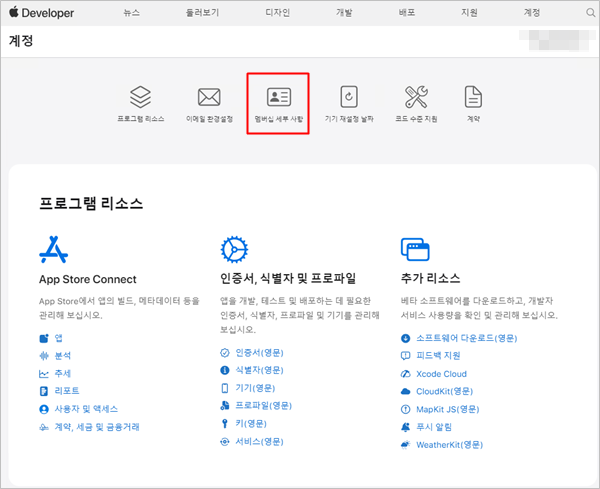
Task: Click the 기기 재설정 날짜 icon
Action: coord(349,96)
